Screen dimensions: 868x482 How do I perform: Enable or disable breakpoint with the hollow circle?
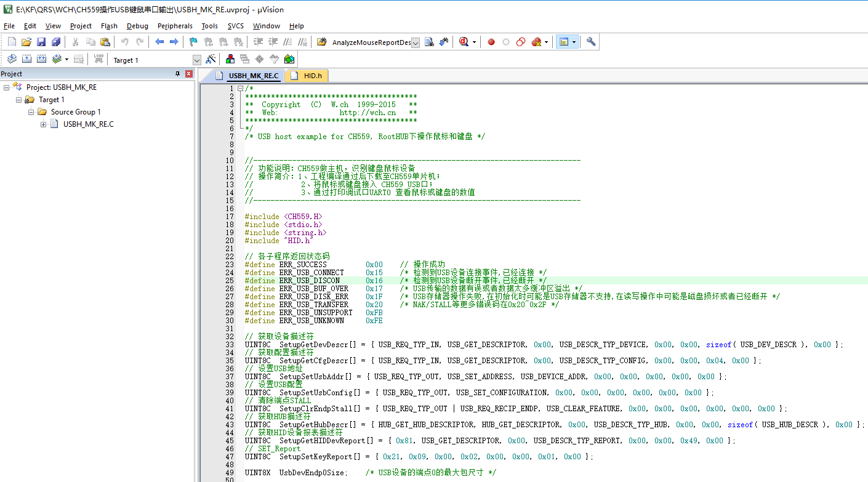pos(506,42)
